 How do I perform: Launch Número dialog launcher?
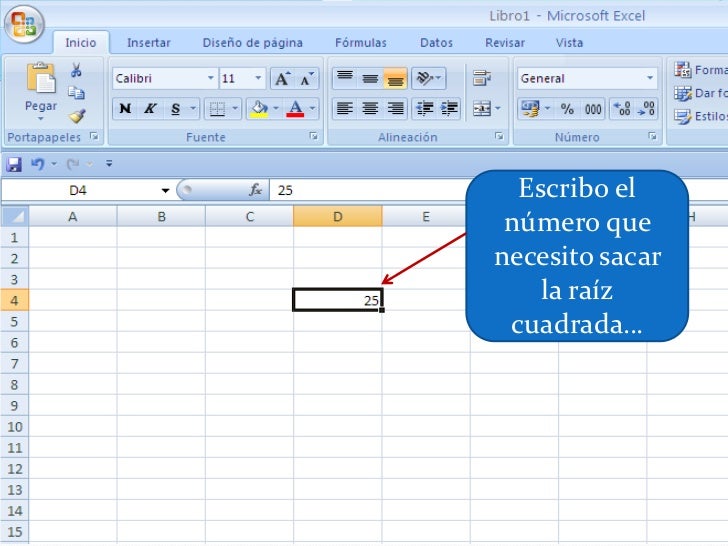click(x=653, y=136)
